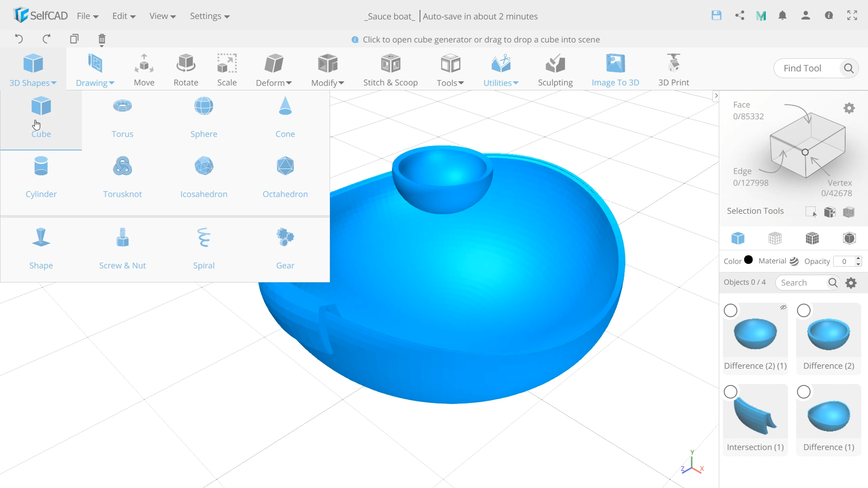Click the SelfCAD logo
The height and width of the screenshot is (488, 868).
pyautogui.click(x=40, y=15)
